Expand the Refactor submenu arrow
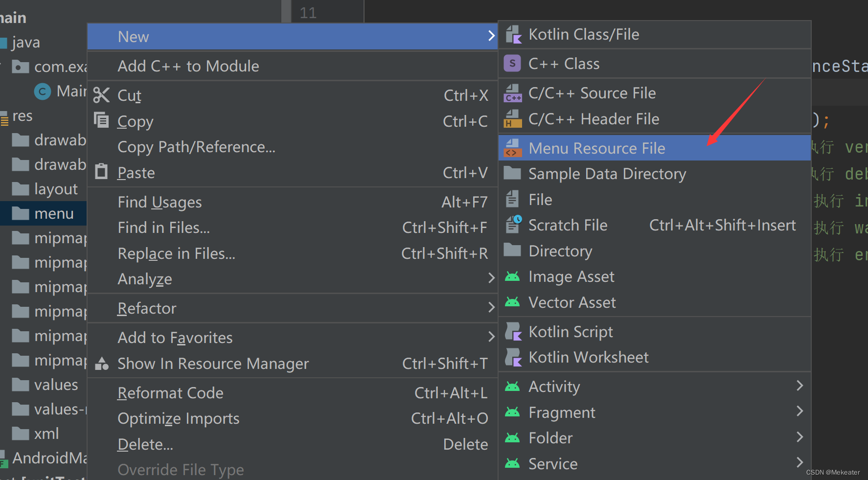868x480 pixels. click(x=491, y=308)
